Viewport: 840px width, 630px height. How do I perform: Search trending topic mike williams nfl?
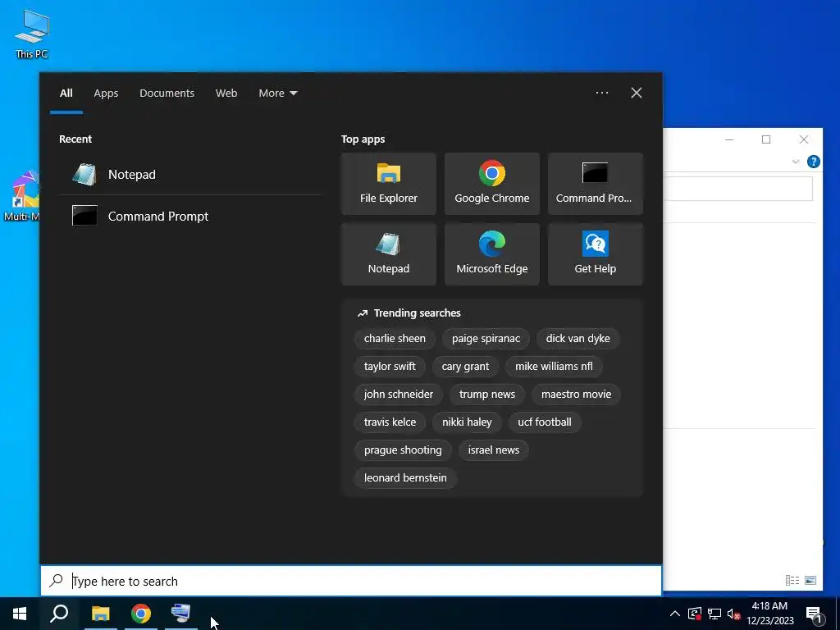coord(554,366)
